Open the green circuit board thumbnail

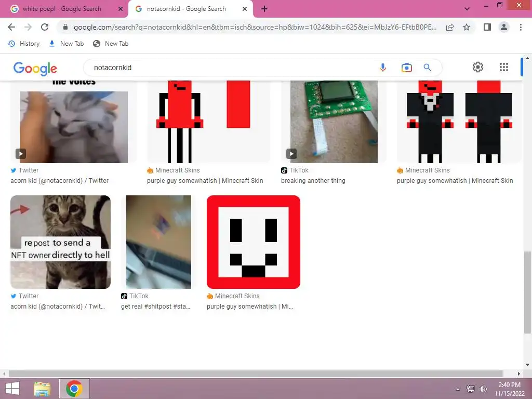(x=334, y=122)
